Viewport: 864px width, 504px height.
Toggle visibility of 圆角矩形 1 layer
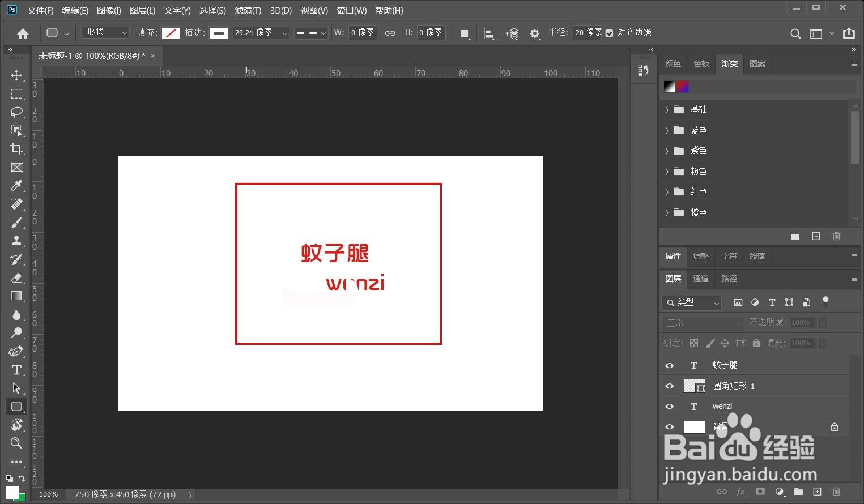pos(669,386)
